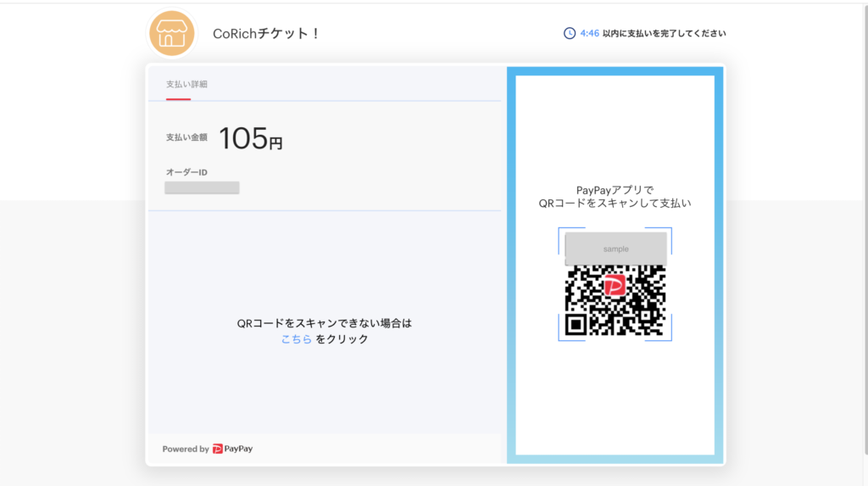Click the greyed-out order ID value
Viewport: 868px width, 486px height.
202,187
